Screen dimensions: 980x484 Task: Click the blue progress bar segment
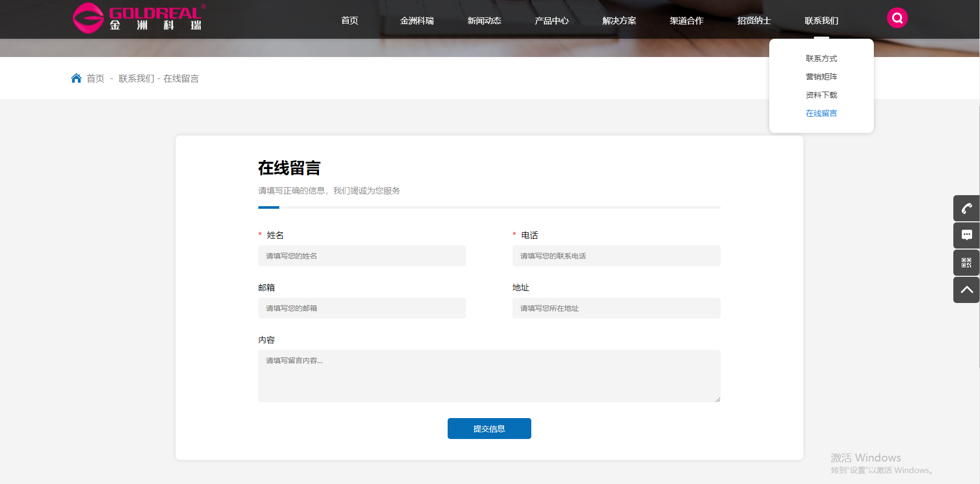268,207
